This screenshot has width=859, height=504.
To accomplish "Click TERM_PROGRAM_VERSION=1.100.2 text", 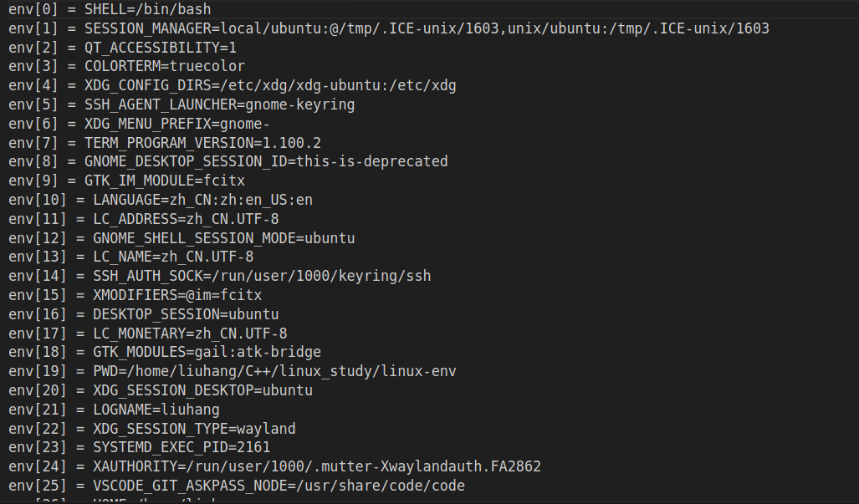I will tap(202, 143).
